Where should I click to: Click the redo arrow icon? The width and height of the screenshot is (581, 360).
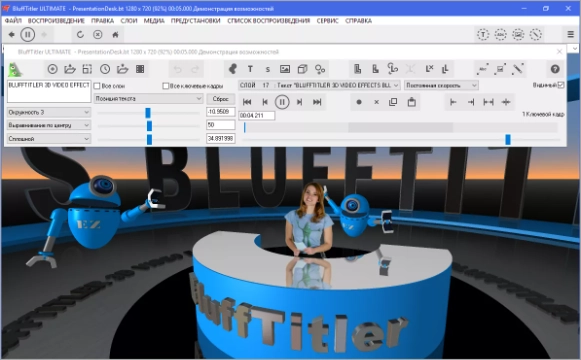pyautogui.click(x=195, y=69)
